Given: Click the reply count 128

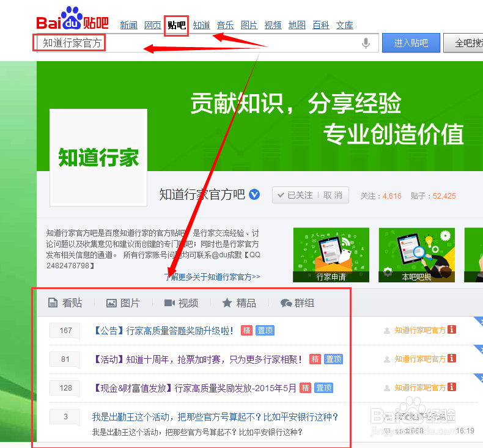Looking at the screenshot, I should [x=65, y=387].
